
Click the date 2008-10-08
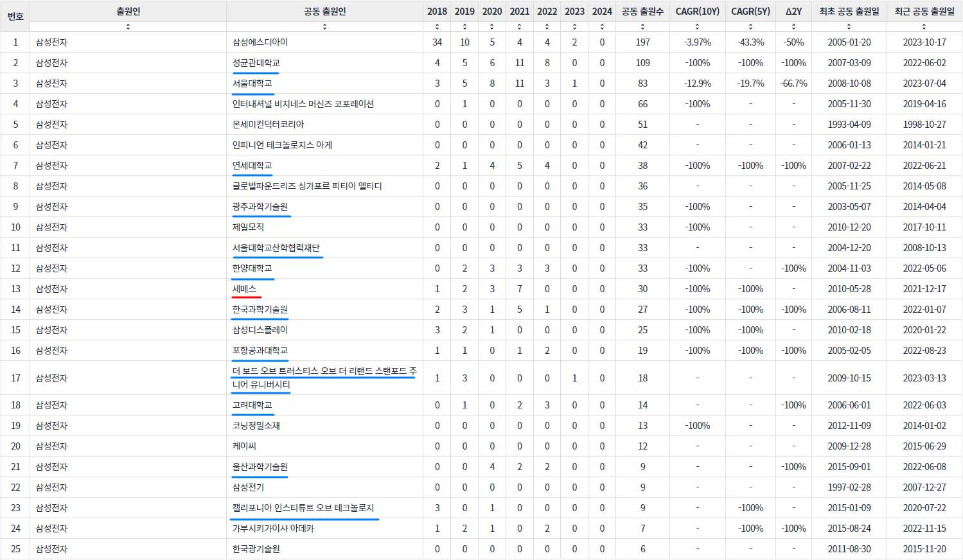[849, 83]
